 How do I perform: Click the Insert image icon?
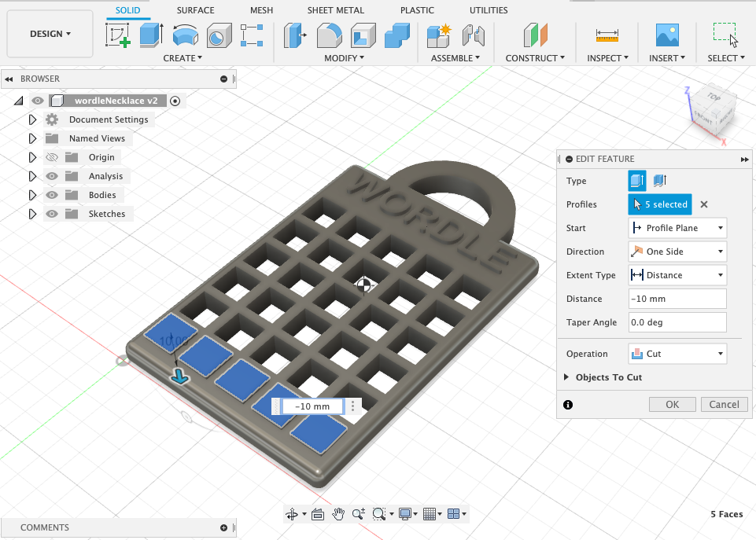coord(667,35)
